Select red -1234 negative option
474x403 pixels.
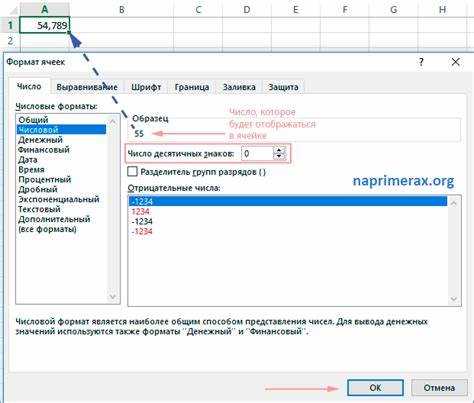[288, 231]
